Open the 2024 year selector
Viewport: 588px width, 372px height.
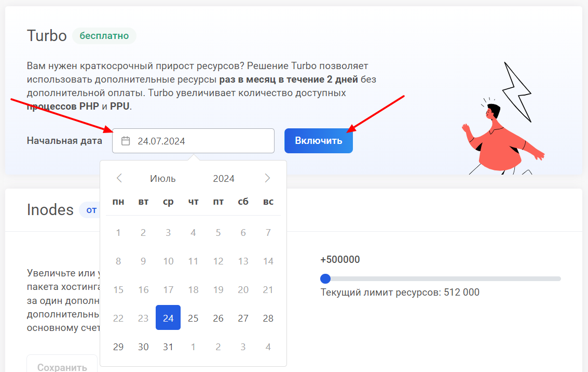click(224, 179)
